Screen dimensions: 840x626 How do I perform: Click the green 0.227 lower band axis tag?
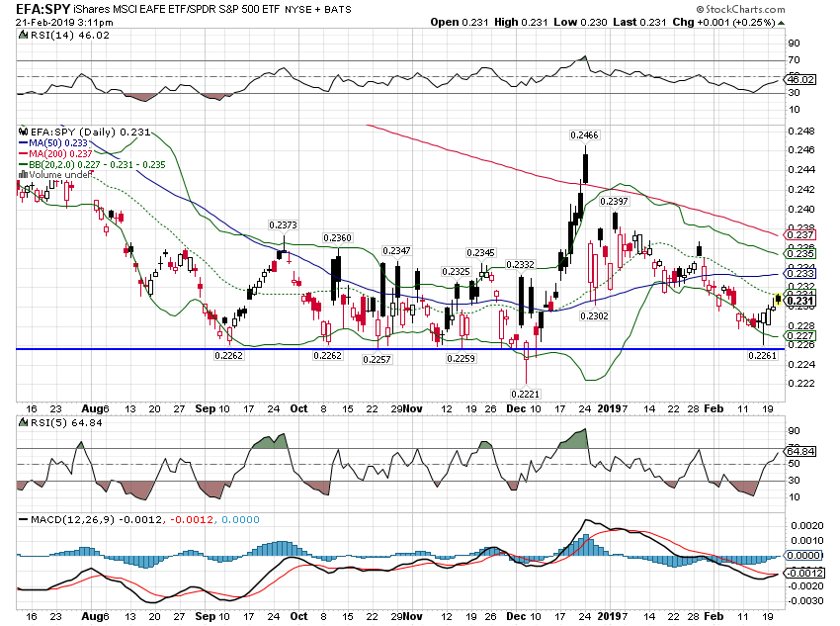tap(800, 336)
